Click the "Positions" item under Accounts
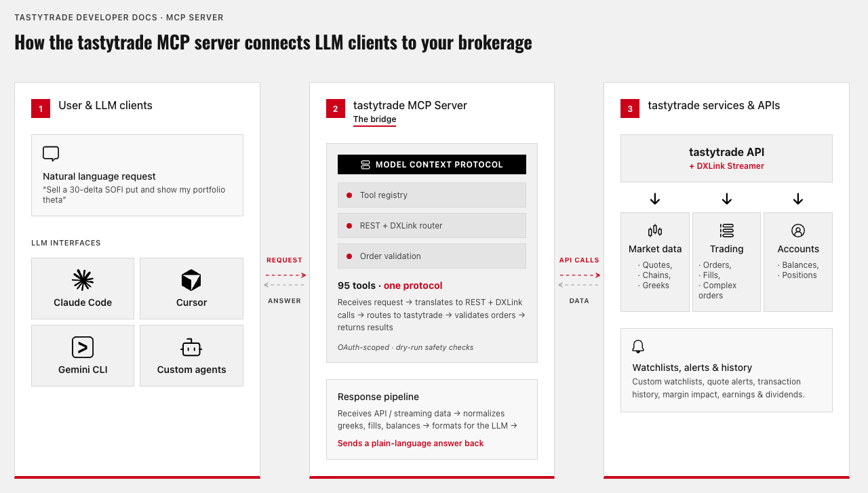Image resolution: width=868 pixels, height=493 pixels. pos(797,275)
